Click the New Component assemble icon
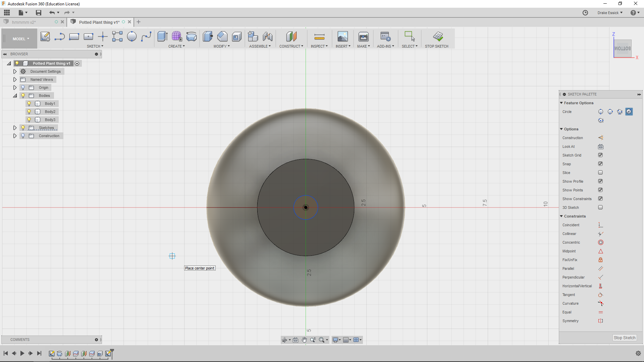This screenshot has width=644, height=362. click(x=253, y=37)
